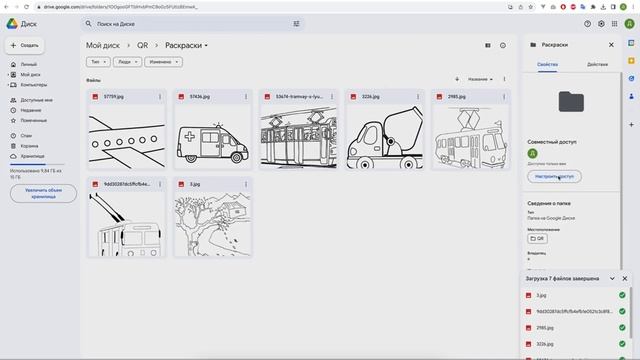Open Google Keep in the side panel
The height and width of the screenshot is (360, 640).
(631, 61)
